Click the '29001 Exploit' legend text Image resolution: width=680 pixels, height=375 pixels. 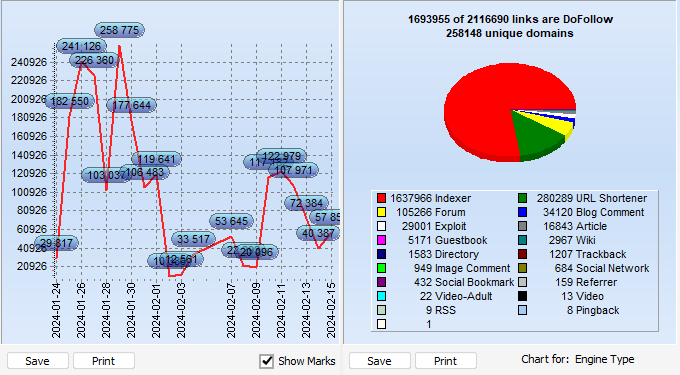point(434,226)
